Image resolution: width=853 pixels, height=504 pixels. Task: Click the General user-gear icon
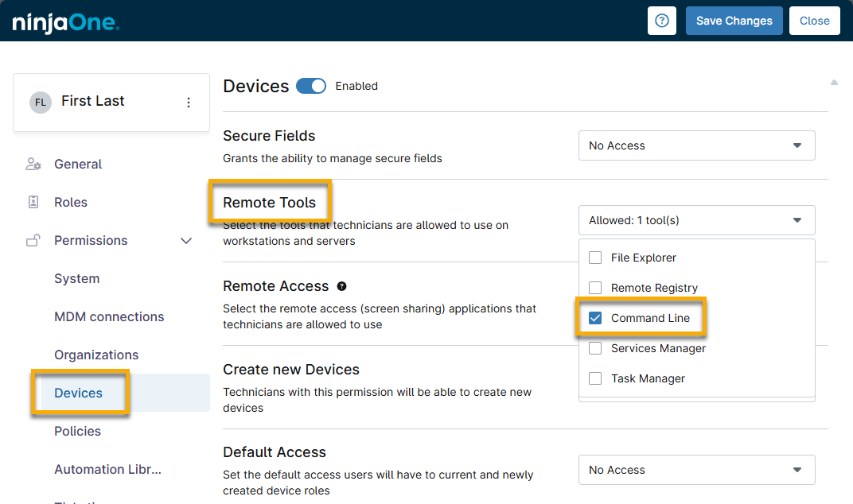coord(33,165)
